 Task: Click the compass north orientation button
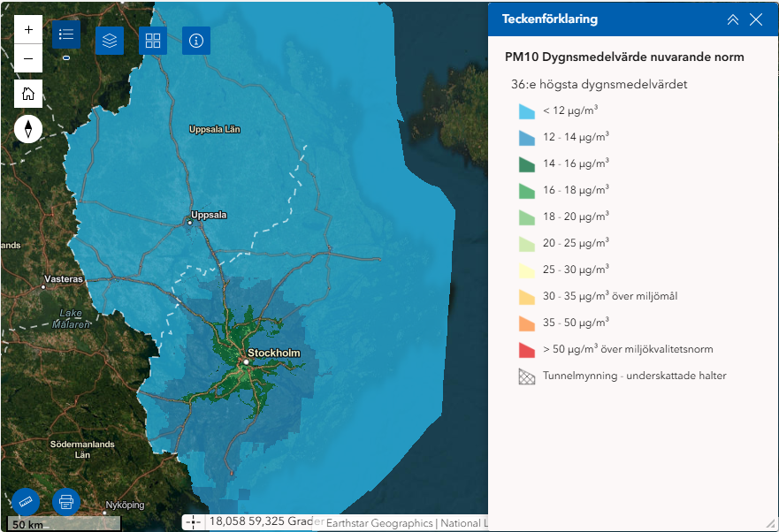pos(28,129)
